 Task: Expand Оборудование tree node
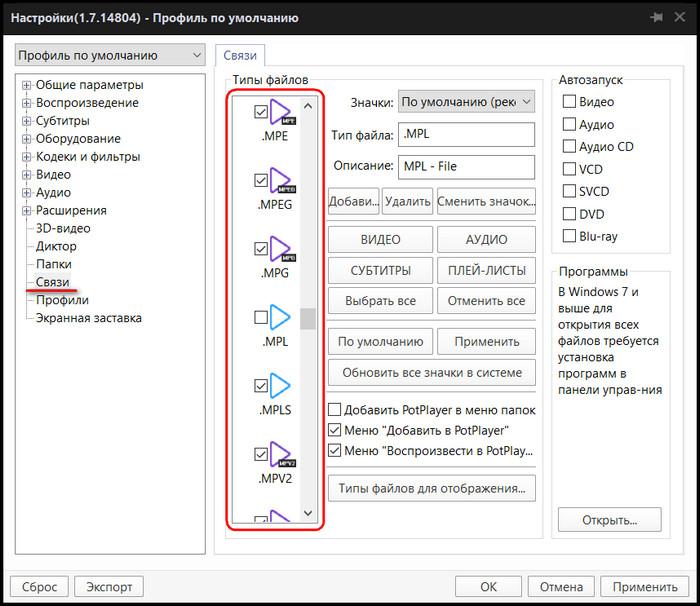[x=26, y=139]
